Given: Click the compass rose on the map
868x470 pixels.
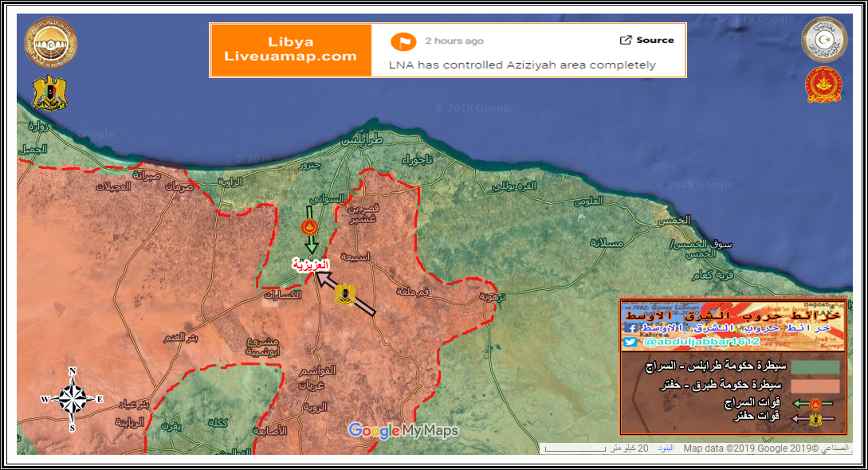Looking at the screenshot, I should tap(73, 398).
